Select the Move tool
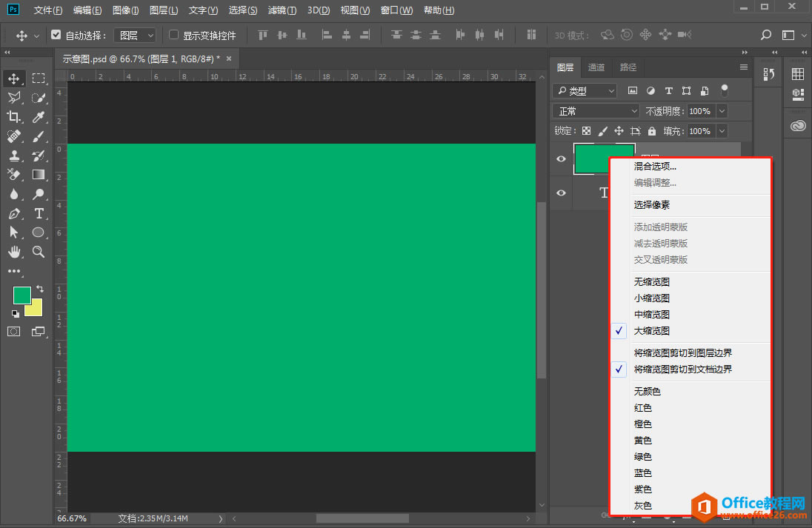This screenshot has height=528, width=812. coord(14,78)
